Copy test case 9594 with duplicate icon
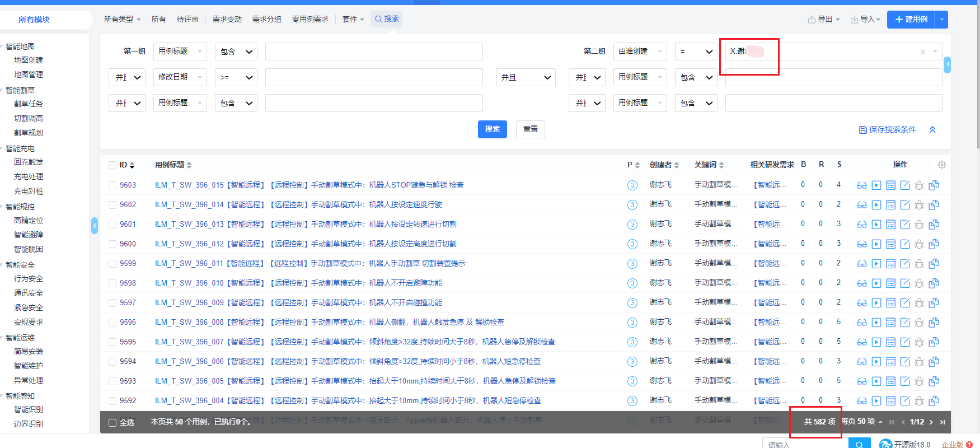The width and height of the screenshot is (980, 448). coord(934,362)
